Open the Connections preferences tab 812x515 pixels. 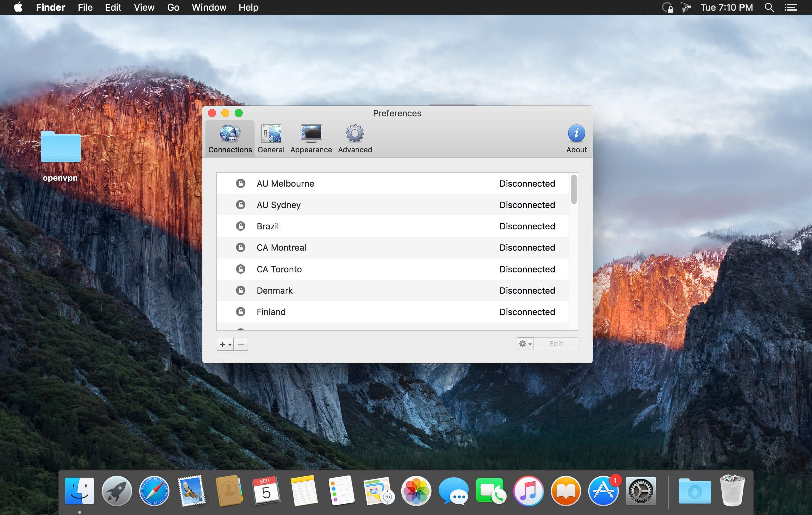[230, 137]
